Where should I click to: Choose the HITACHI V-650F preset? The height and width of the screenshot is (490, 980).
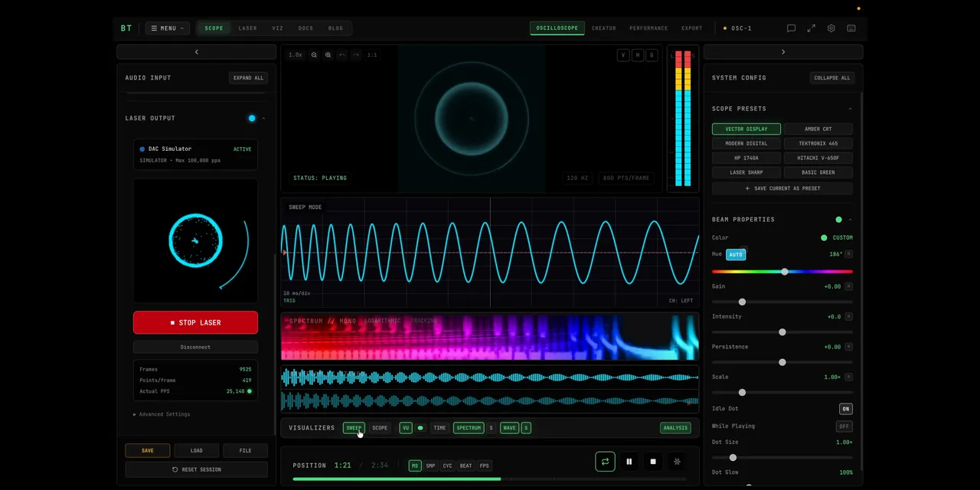(818, 158)
